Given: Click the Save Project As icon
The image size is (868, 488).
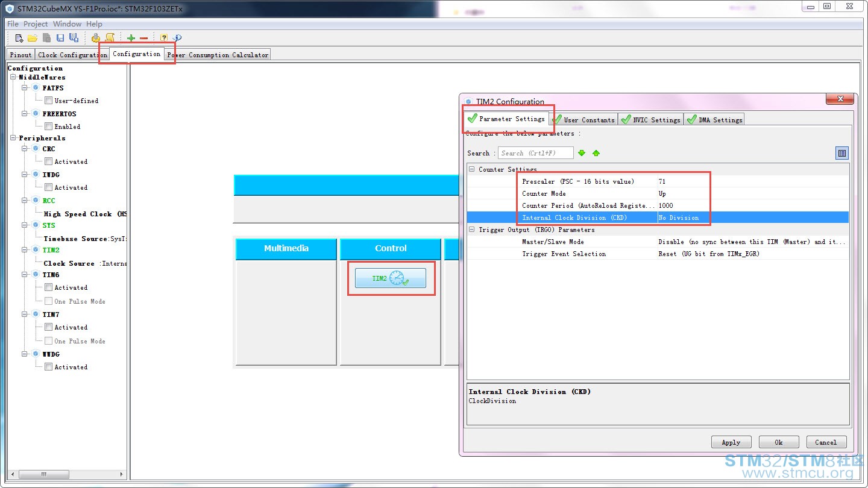Looking at the screenshot, I should tap(74, 38).
